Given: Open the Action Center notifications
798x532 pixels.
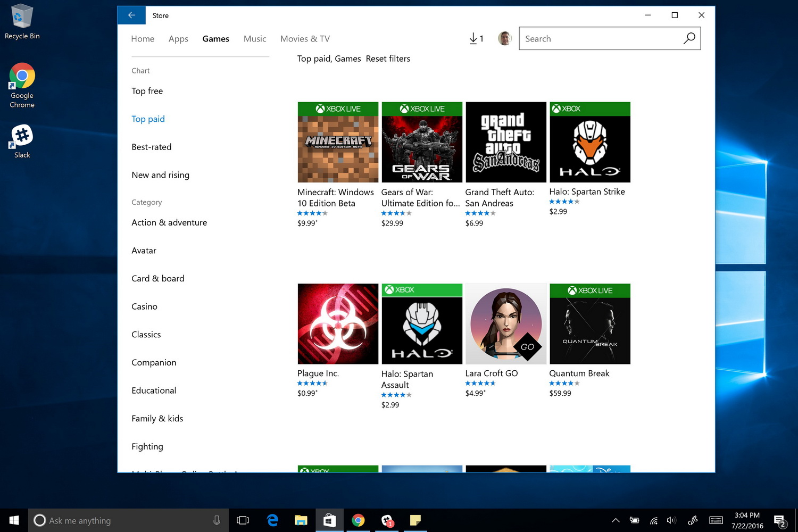Looking at the screenshot, I should tap(780, 521).
